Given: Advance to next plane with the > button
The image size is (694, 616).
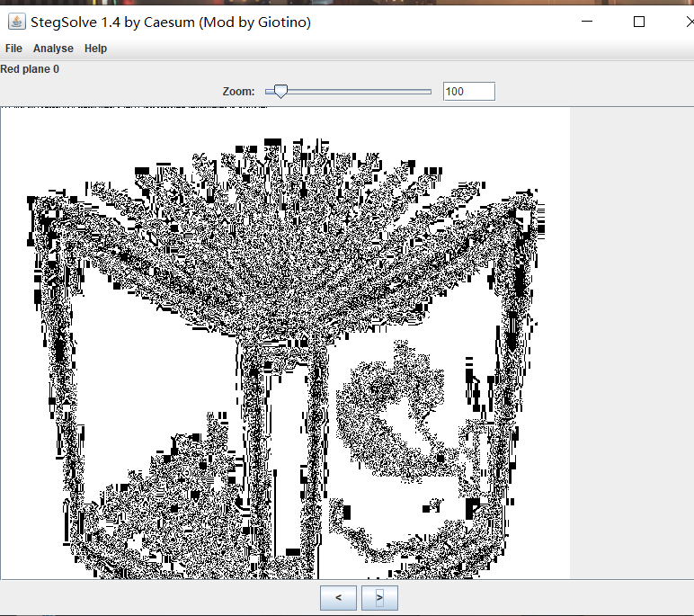Looking at the screenshot, I should coord(379,597).
